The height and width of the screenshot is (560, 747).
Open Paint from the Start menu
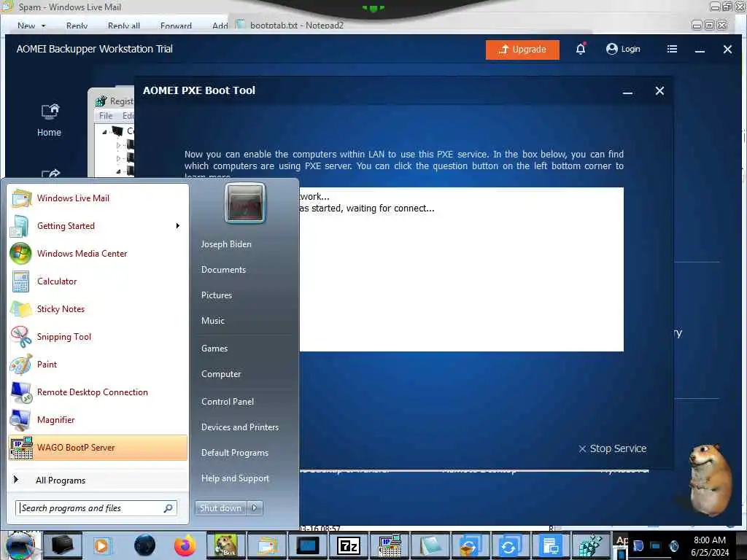[x=98, y=364]
